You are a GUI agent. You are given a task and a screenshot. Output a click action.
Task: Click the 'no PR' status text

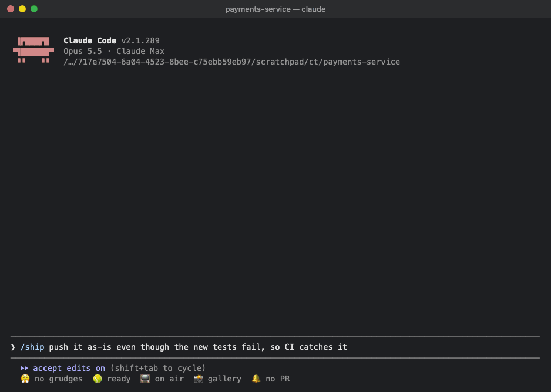point(278,379)
